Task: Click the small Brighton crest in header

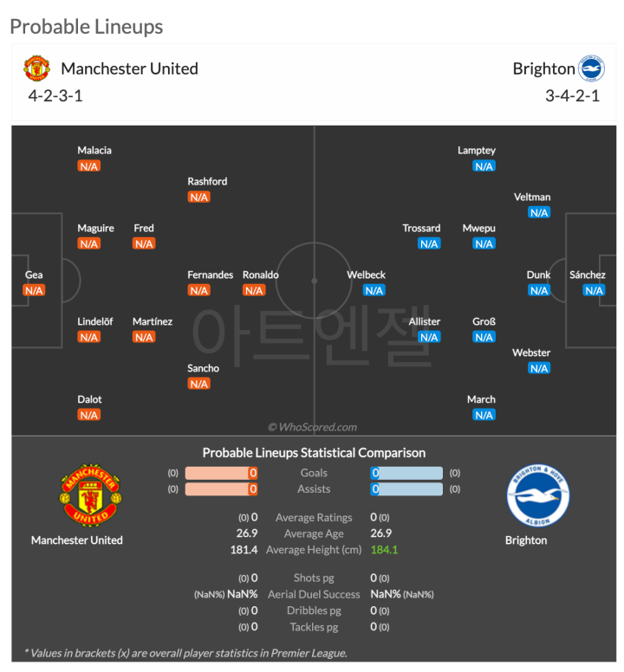Action: [592, 68]
